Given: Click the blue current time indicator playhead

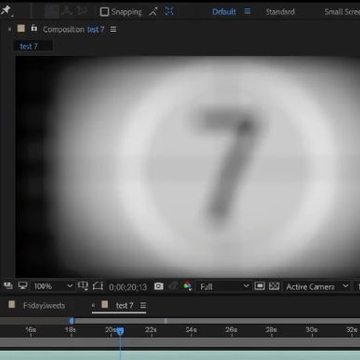Looking at the screenshot, I should point(120,331).
